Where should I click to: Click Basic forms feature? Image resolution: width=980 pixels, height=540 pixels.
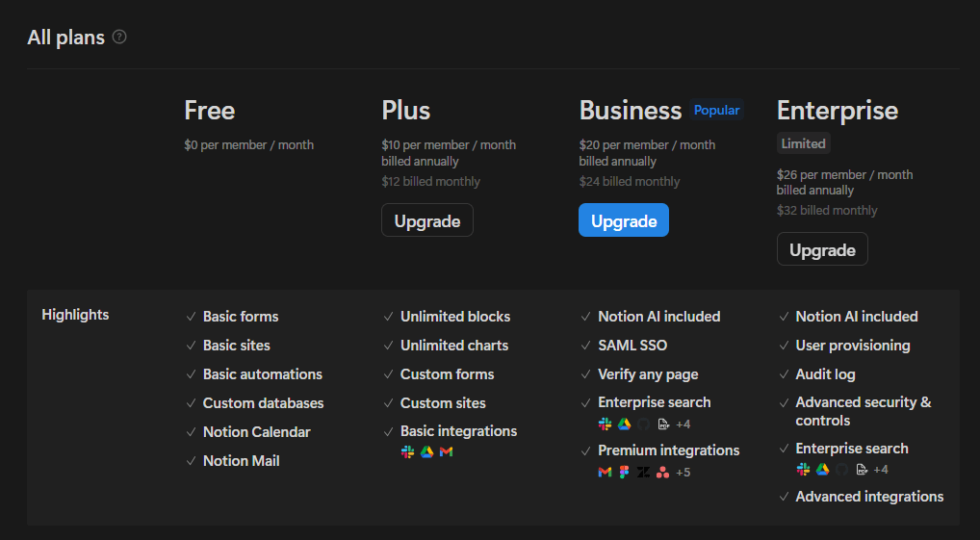[241, 317]
